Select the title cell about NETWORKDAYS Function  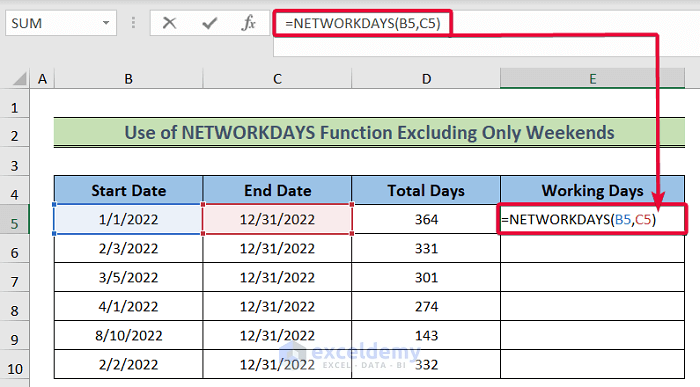point(369,133)
